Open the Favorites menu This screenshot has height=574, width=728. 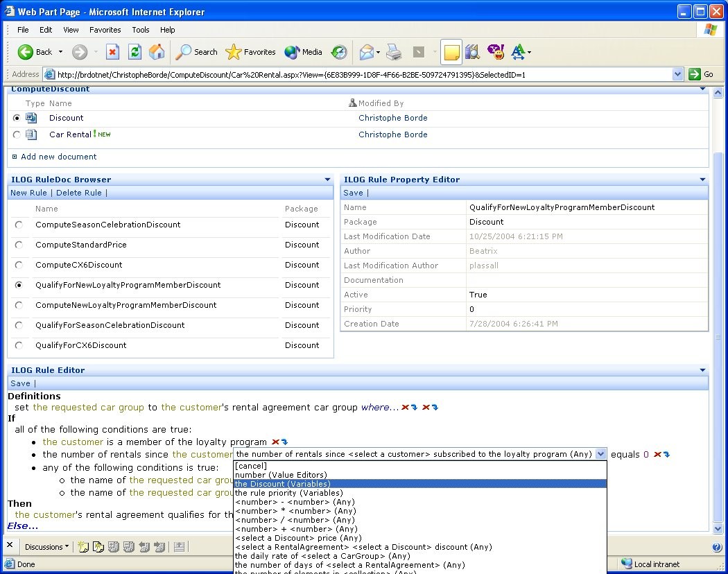tap(105, 30)
